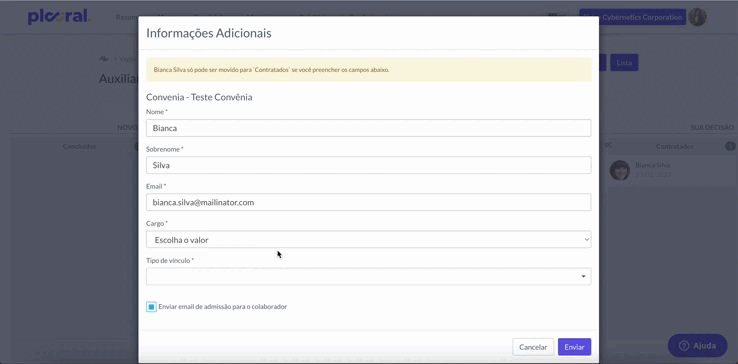This screenshot has width=738, height=364.
Task: Open the Cargo 'Escolha o valor' dropdown
Action: [369, 240]
